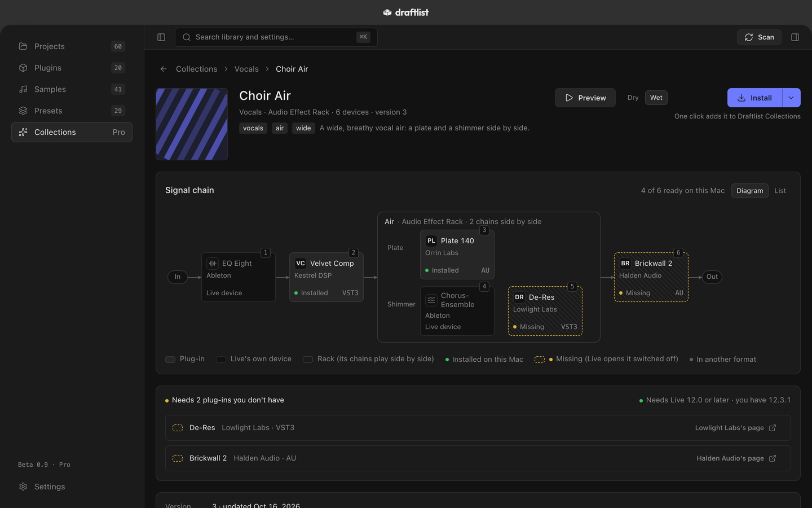Click the Brickwall 2 missing plug-in row icon
The image size is (812, 508).
click(x=178, y=458)
